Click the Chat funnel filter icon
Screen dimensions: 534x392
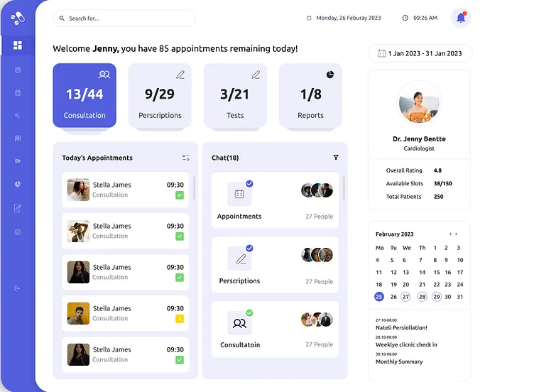coord(336,158)
